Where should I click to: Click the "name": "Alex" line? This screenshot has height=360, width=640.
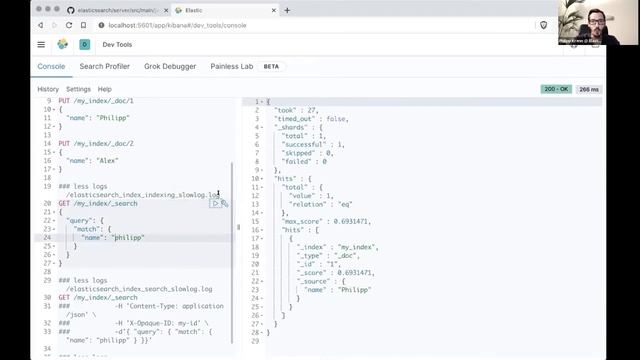[92, 161]
